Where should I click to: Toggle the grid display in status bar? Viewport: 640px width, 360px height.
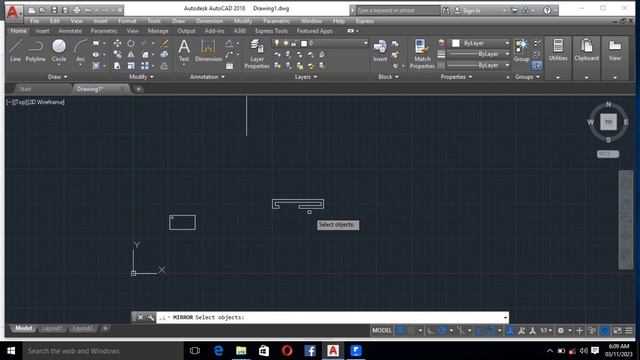coord(400,331)
